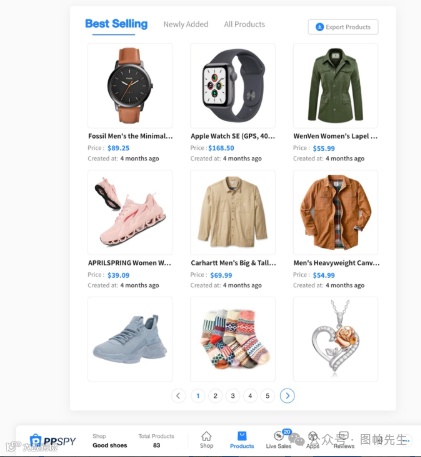
Task: Click the Export Products button
Action: (343, 27)
